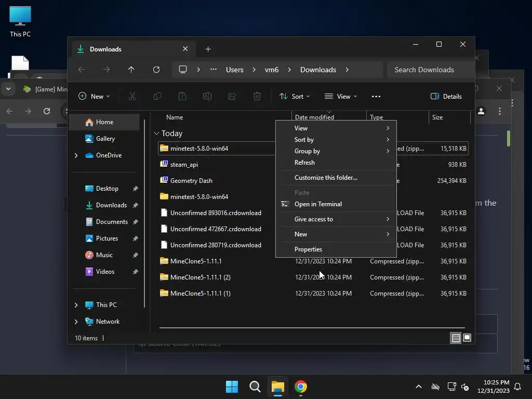Image resolution: width=532 pixels, height=399 pixels.
Task: Unpin Pictures from Quick access
Action: [136, 238]
